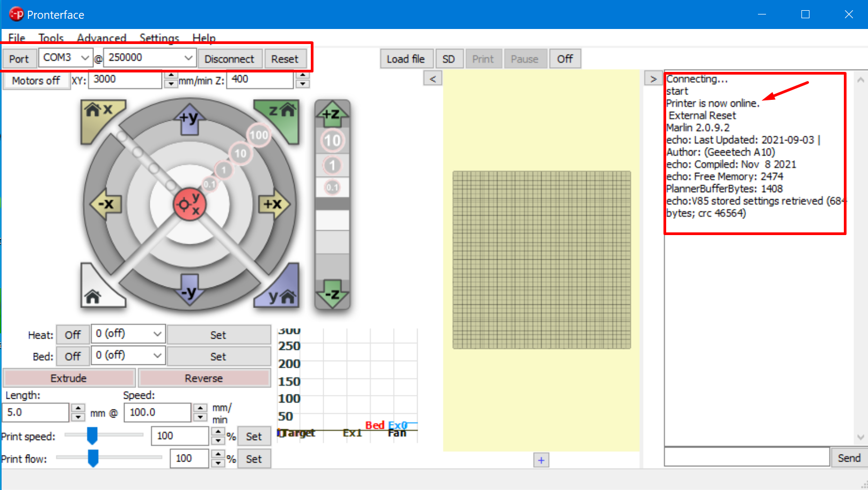
Task: Apply Print speed with its Set button
Action: click(x=254, y=436)
